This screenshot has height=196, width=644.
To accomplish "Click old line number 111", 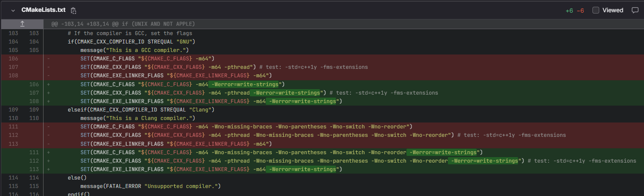I will coord(13,127).
